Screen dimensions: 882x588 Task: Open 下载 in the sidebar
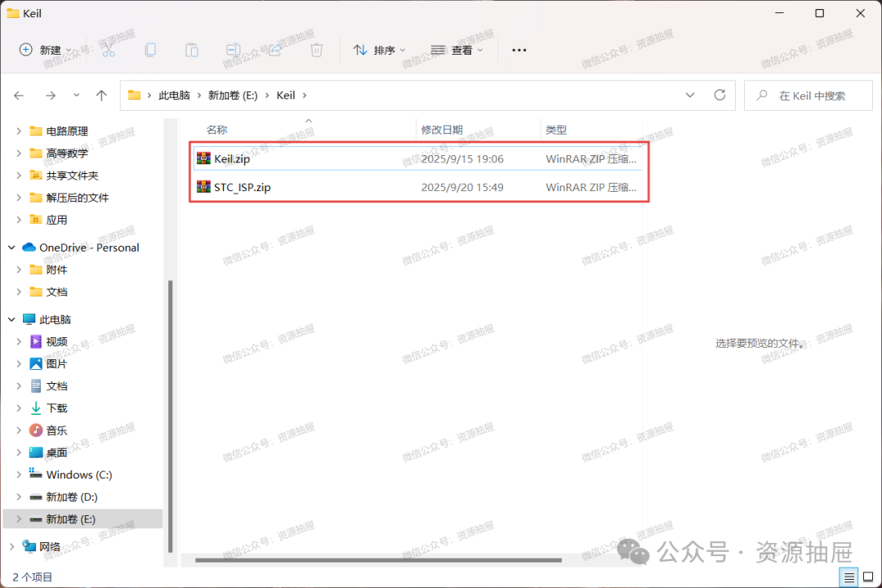pyautogui.click(x=56, y=408)
